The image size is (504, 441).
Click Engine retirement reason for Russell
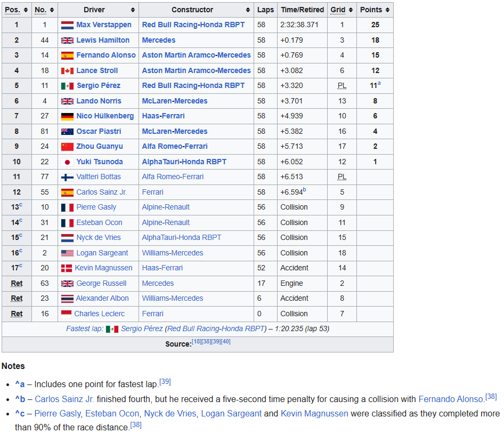[291, 283]
